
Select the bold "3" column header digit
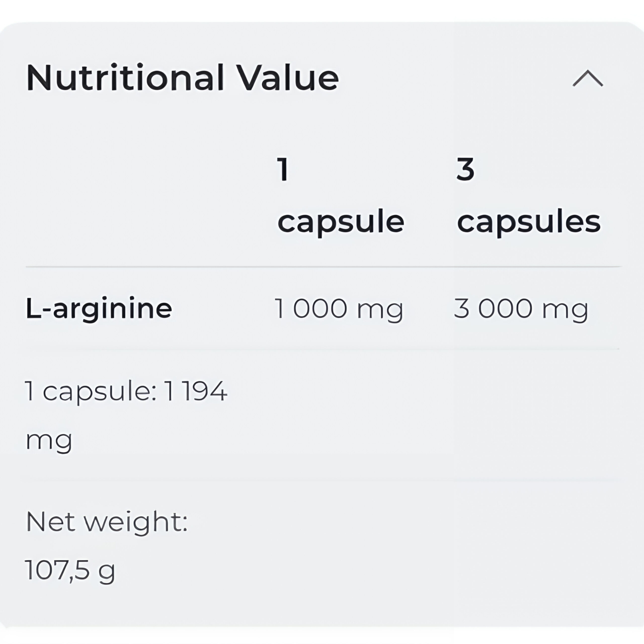465,169
